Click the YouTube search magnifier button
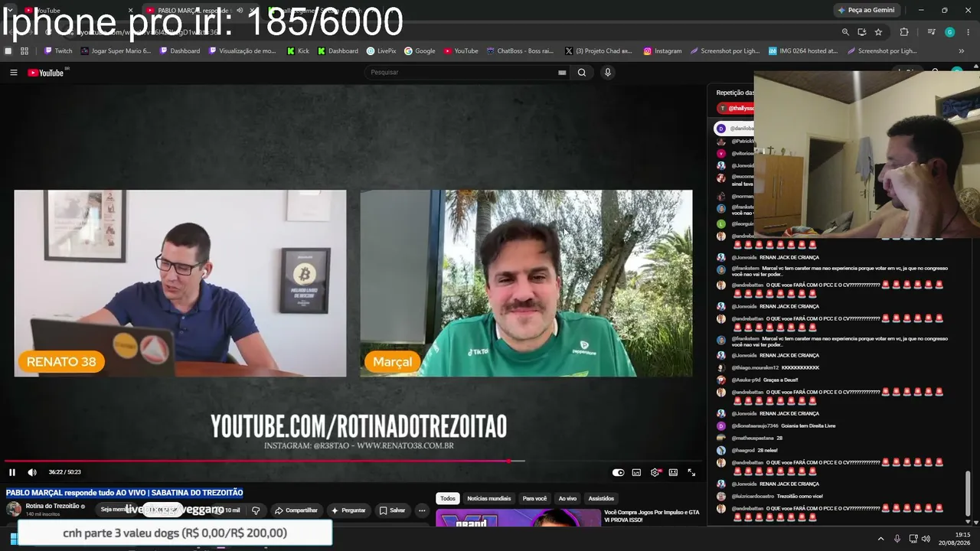 (x=582, y=73)
